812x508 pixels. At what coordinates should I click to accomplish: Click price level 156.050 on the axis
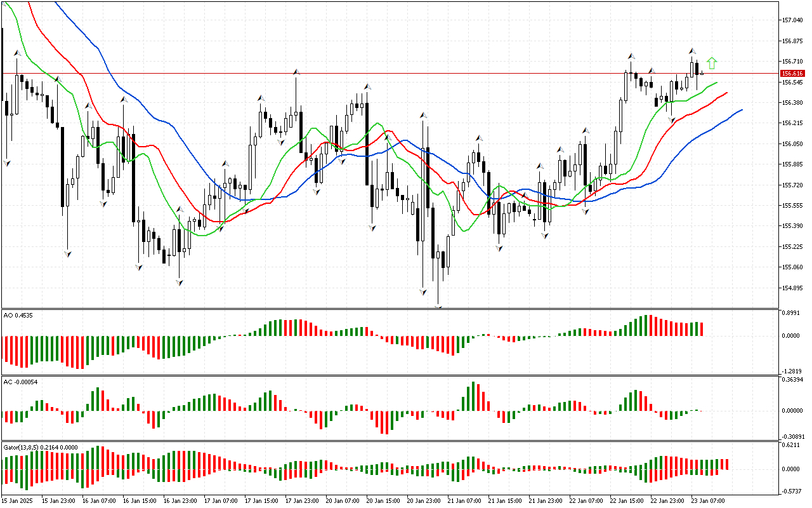[x=793, y=144]
